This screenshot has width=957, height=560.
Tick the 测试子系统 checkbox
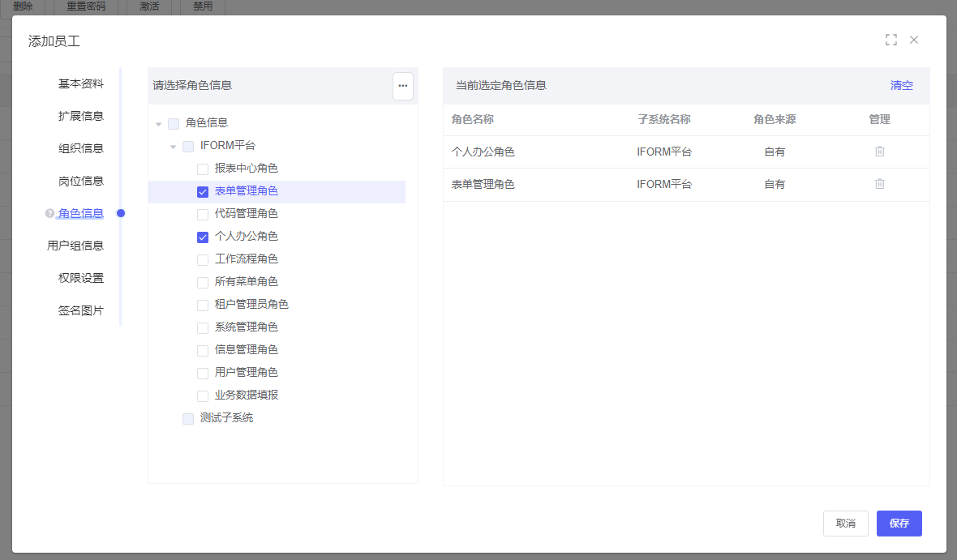click(x=188, y=419)
